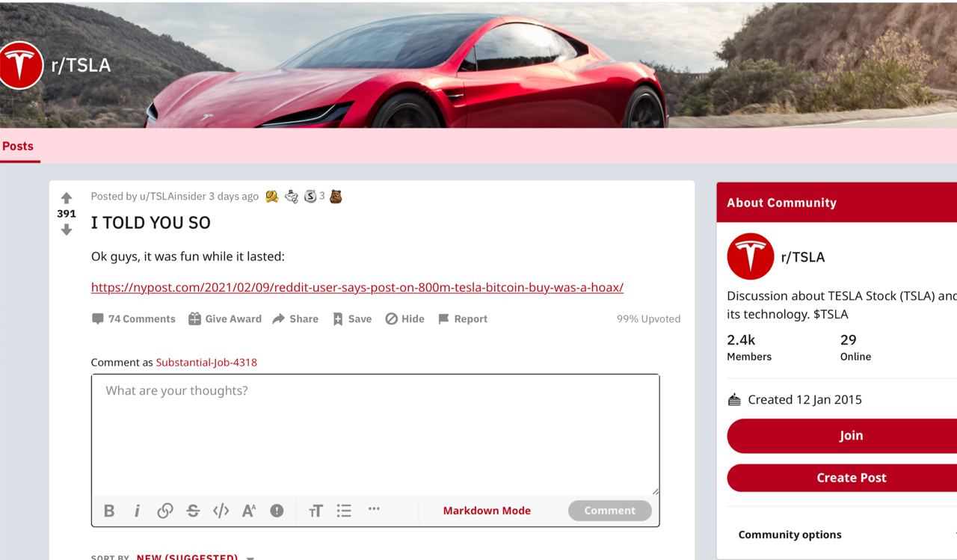The height and width of the screenshot is (560, 957).
Task: Downvote the I TOLD YOU SO post
Action: point(67,230)
